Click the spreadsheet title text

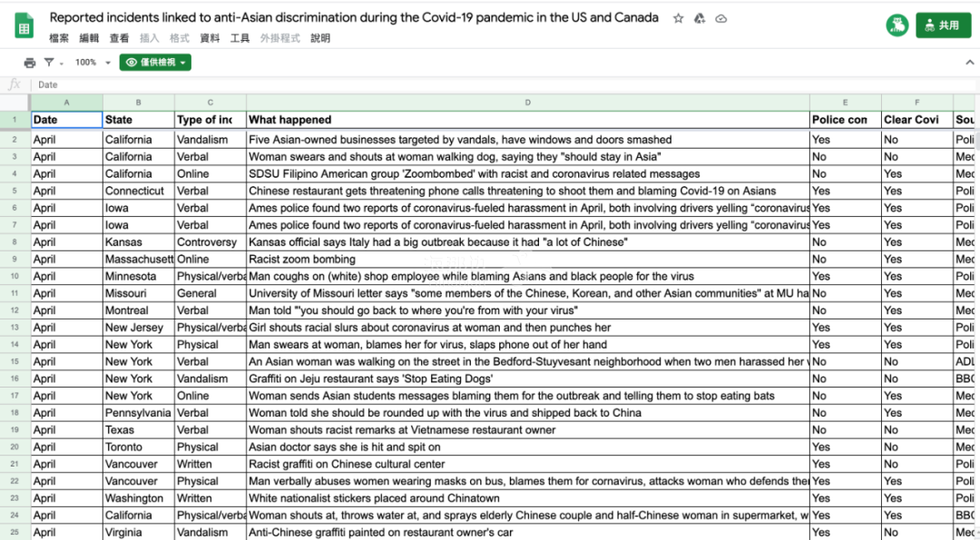(354, 17)
